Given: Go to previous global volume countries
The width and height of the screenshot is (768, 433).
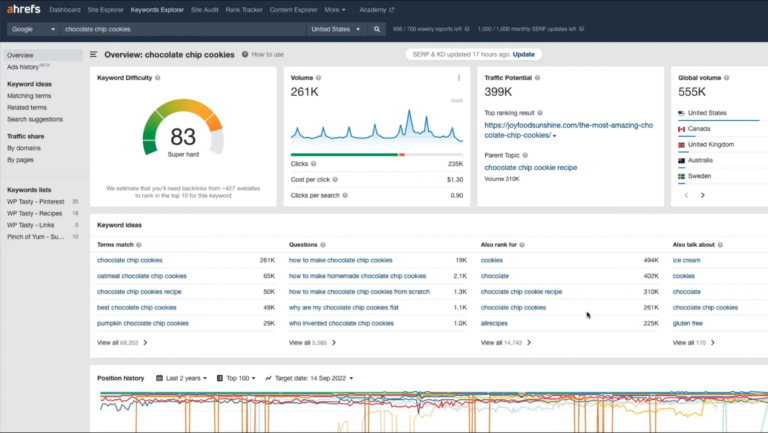Looking at the screenshot, I should pos(686,195).
